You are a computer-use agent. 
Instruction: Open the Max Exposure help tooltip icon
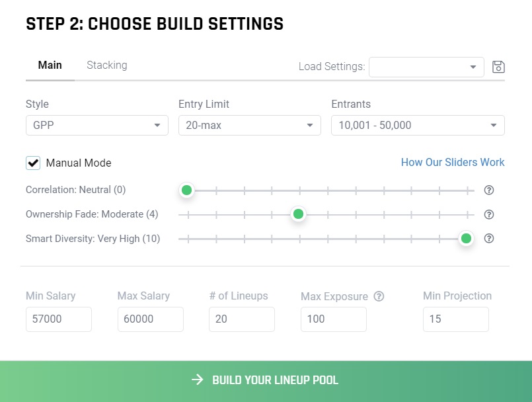coord(379,296)
